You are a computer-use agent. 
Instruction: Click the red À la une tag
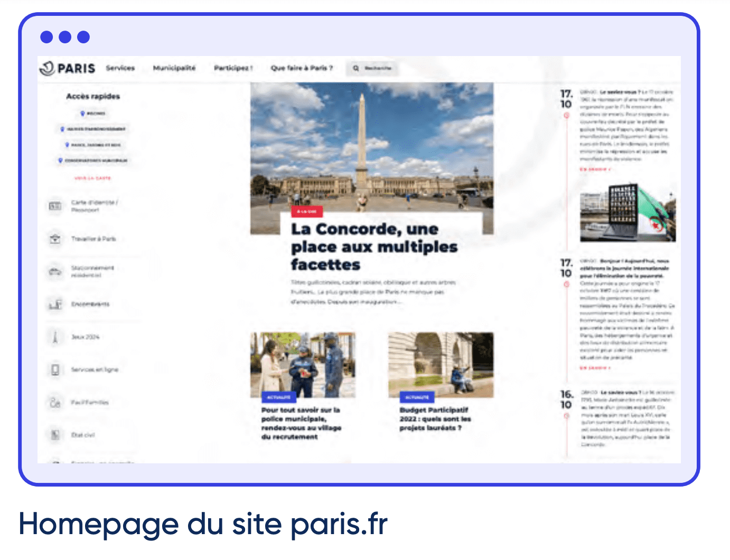(x=307, y=211)
